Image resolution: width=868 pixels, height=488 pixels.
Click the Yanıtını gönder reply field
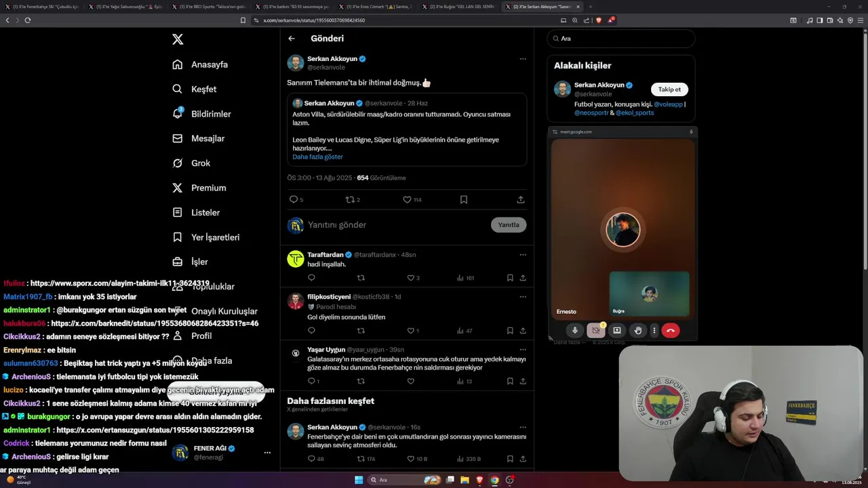tap(397, 225)
